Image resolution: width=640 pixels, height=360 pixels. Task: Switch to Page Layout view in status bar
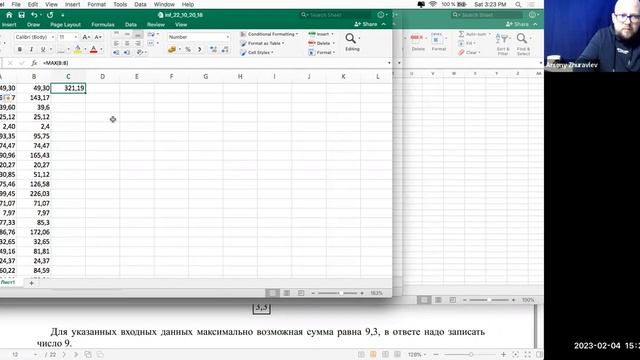tap(287, 293)
